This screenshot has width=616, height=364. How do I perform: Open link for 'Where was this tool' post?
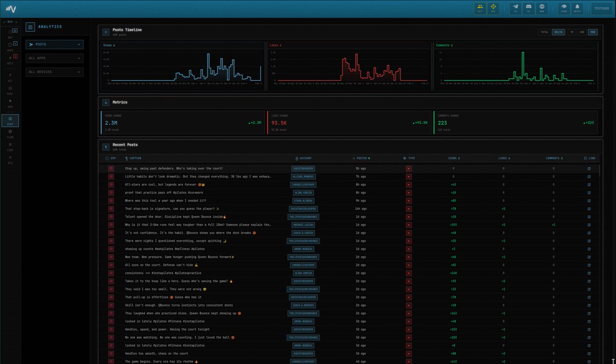coord(589,200)
